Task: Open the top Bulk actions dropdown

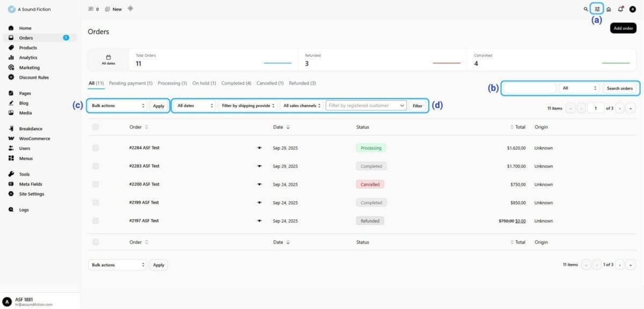Action: tap(118, 106)
